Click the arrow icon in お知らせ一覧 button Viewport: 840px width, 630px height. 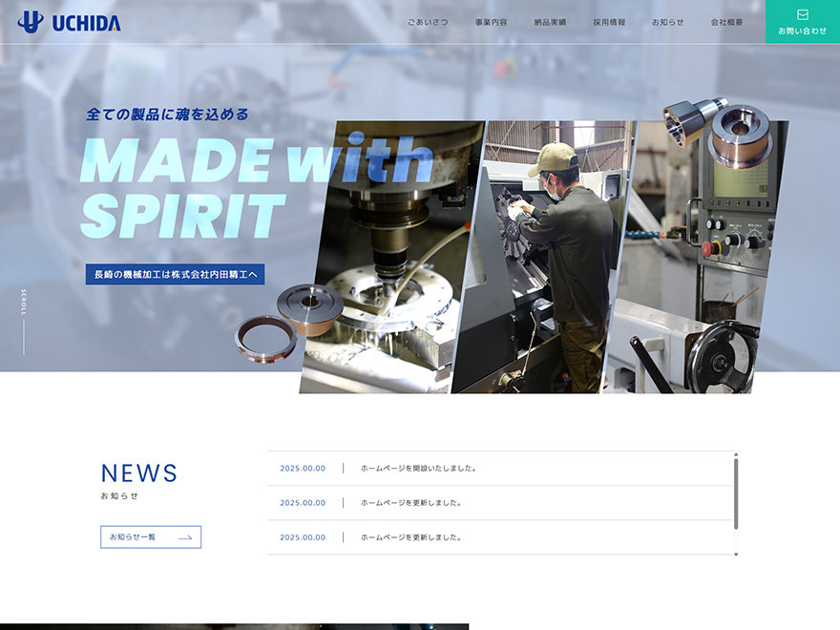coord(185,537)
